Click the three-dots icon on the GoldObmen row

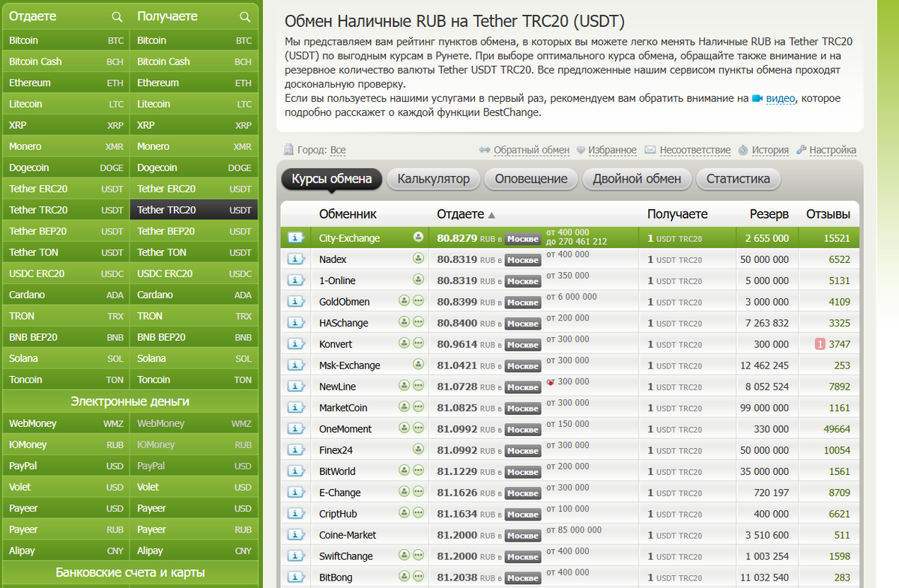[417, 301]
